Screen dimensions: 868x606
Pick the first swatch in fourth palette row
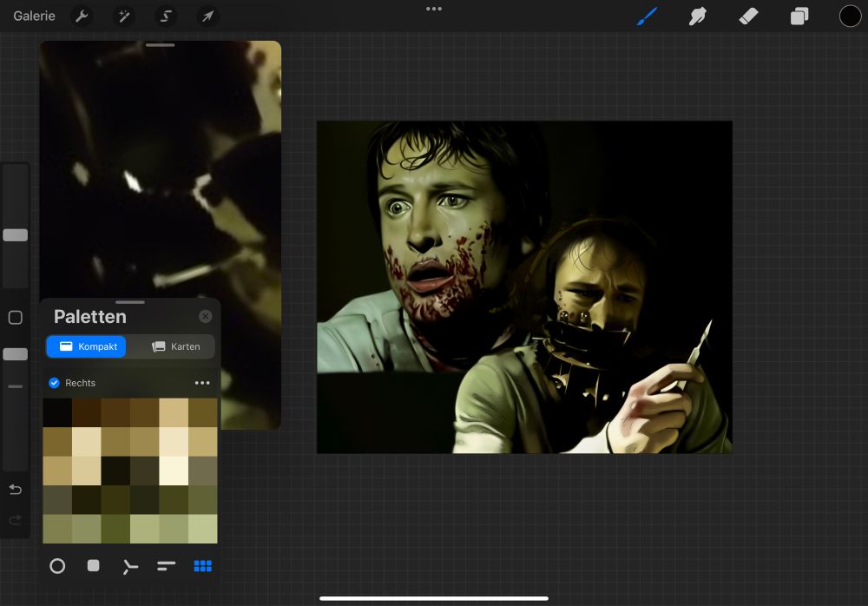point(57,499)
